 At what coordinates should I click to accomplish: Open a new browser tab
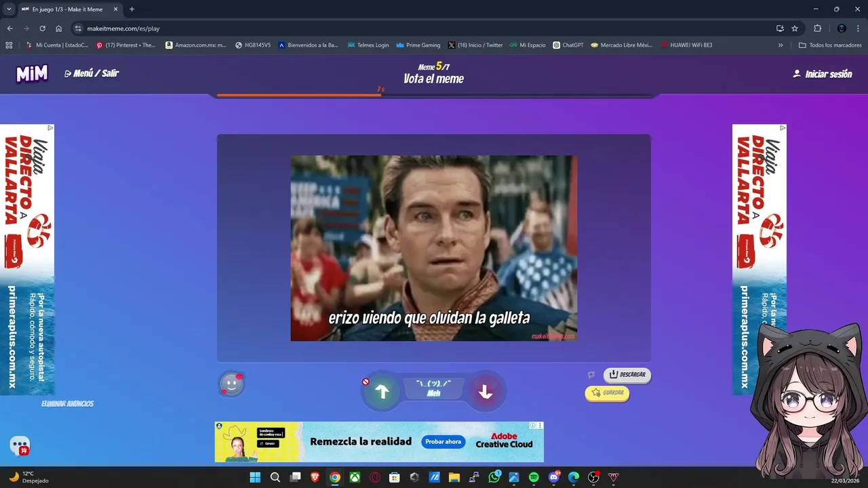132,9
